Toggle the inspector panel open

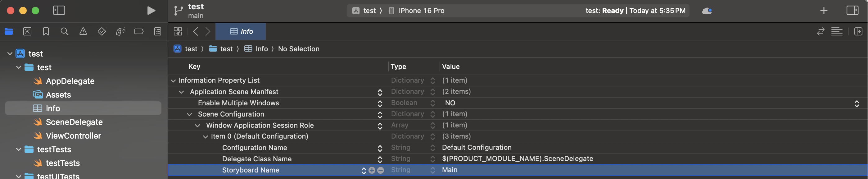852,11
